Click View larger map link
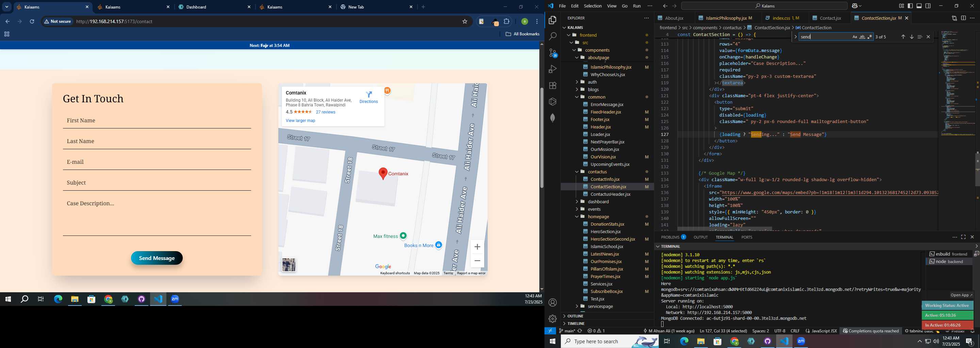980x348 pixels. coord(300,121)
